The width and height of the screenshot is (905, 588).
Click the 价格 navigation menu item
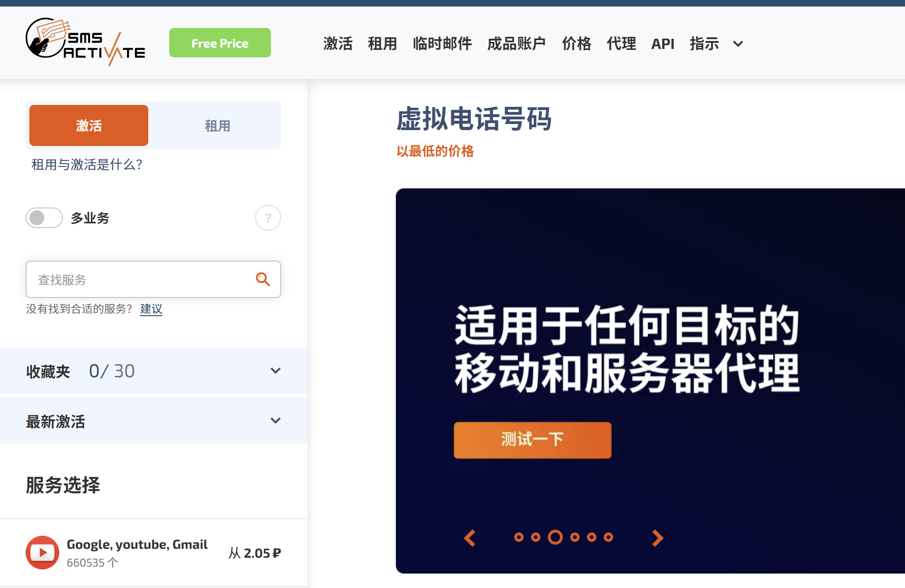(x=576, y=42)
